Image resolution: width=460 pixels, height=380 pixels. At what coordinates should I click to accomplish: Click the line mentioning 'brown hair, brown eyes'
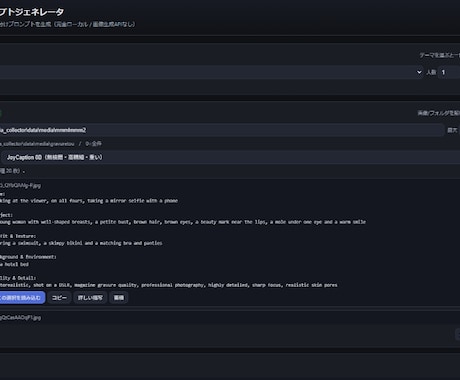[183, 222]
